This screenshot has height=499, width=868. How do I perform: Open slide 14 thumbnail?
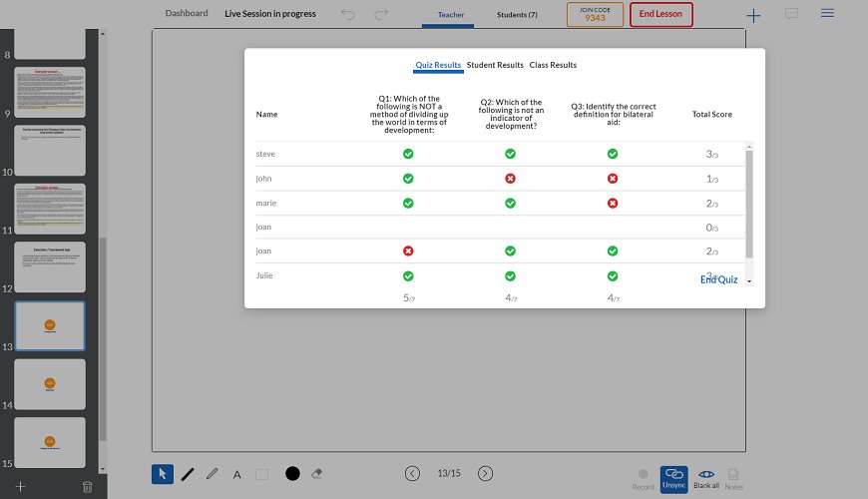[x=50, y=384]
